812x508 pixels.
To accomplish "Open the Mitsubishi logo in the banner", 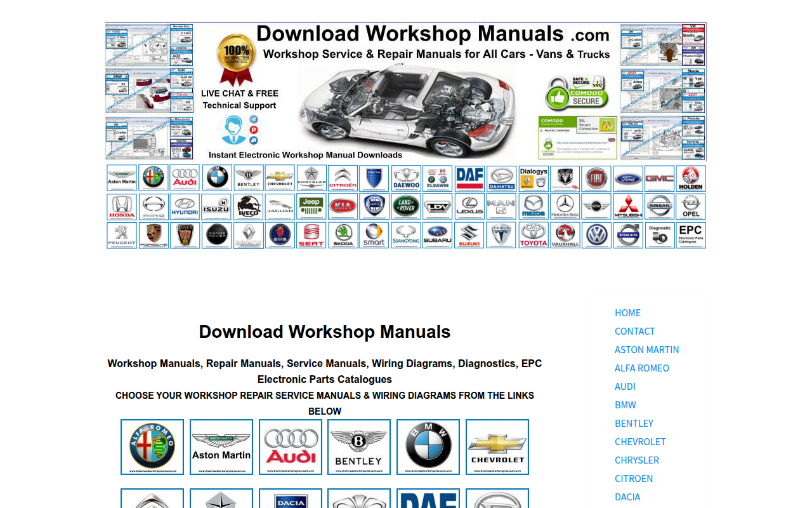I will [x=628, y=207].
